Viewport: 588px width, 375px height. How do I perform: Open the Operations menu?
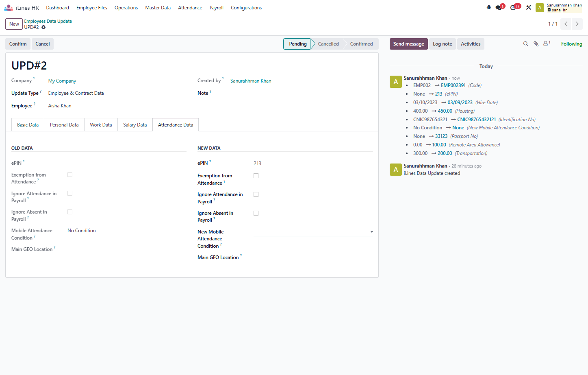click(x=126, y=8)
